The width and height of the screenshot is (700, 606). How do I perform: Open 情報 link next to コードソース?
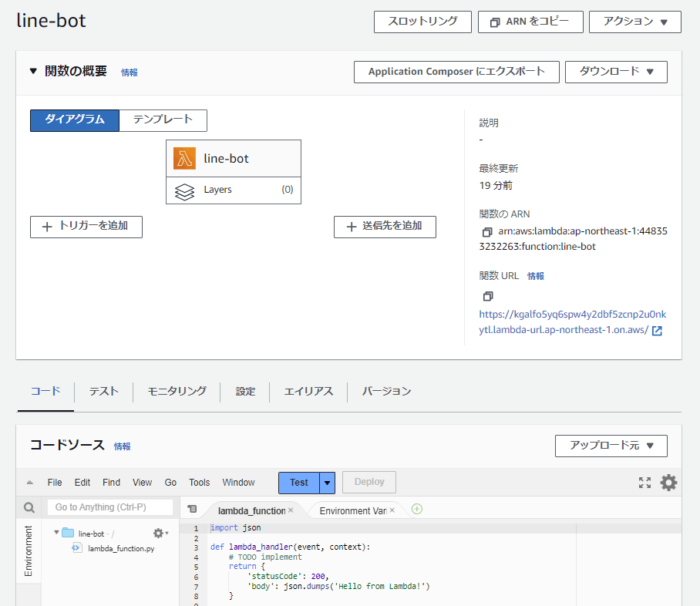(x=123, y=446)
